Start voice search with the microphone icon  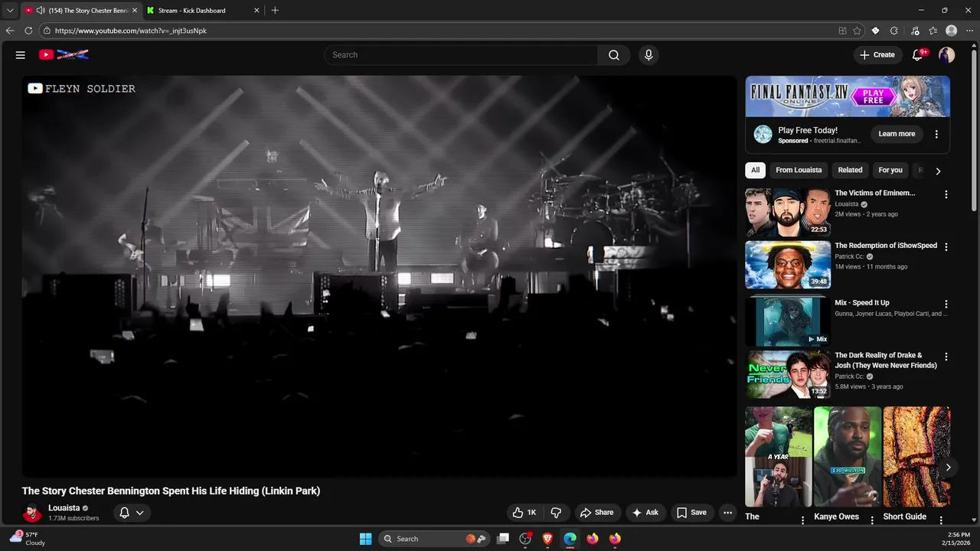click(648, 55)
